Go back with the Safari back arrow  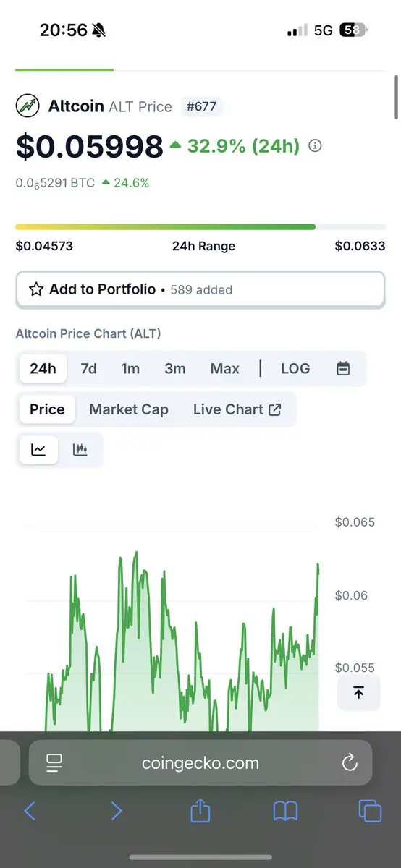(x=30, y=811)
